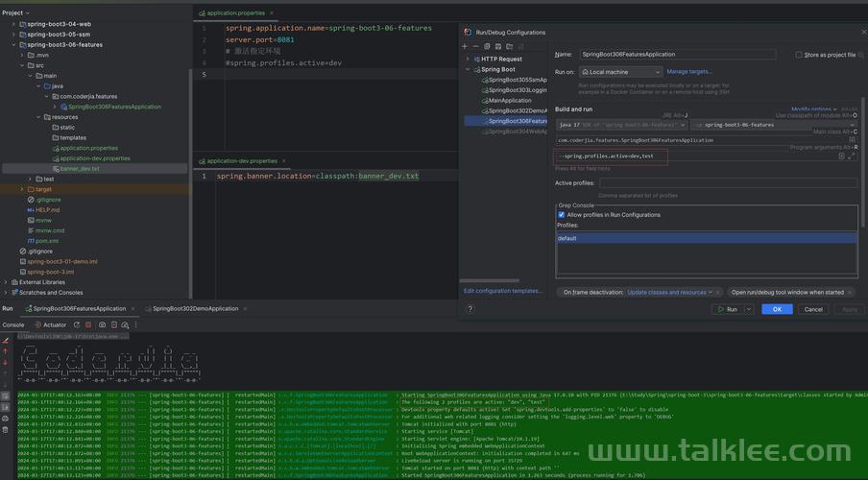Screen dimensions: 868x480
Task: Browse main class icon button
Action: point(852,140)
